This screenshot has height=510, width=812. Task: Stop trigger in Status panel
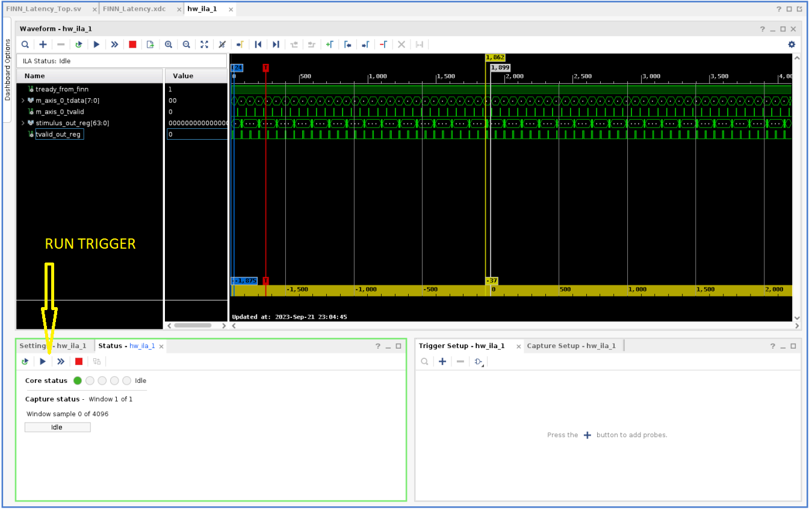(79, 361)
